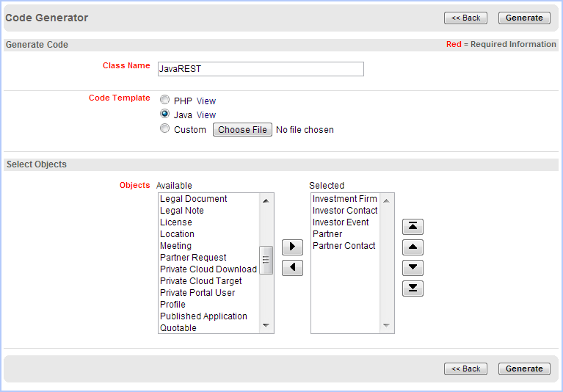Select Private Cloud Target in Available list

[x=201, y=281]
